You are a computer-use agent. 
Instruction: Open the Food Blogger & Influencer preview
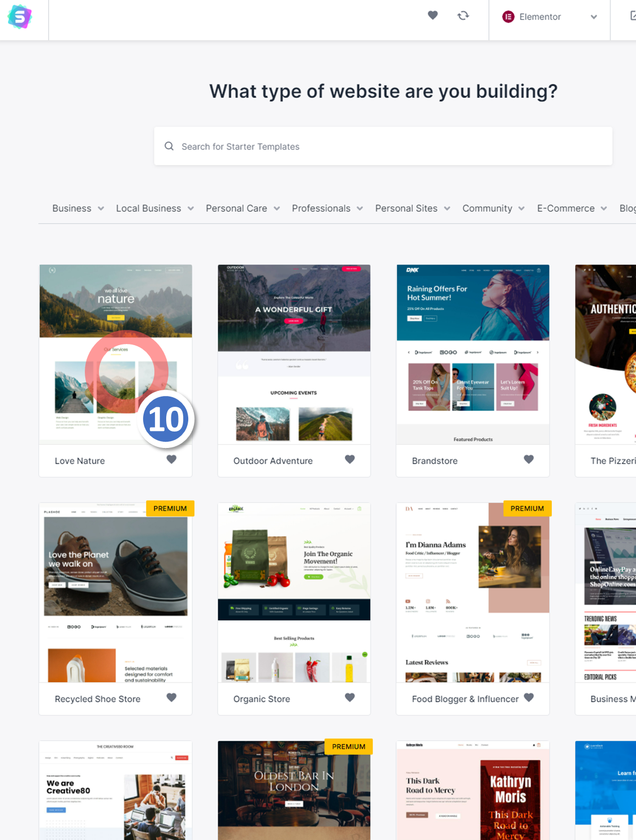click(x=473, y=593)
